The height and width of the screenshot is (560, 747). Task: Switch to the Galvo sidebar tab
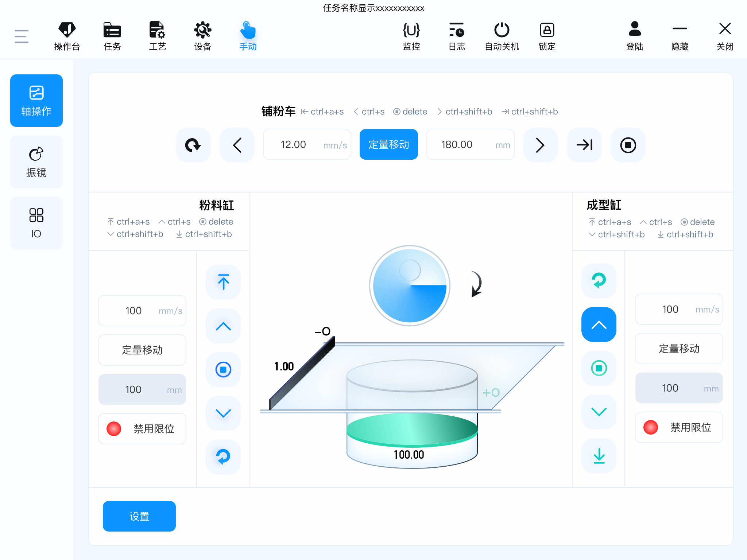(36, 162)
